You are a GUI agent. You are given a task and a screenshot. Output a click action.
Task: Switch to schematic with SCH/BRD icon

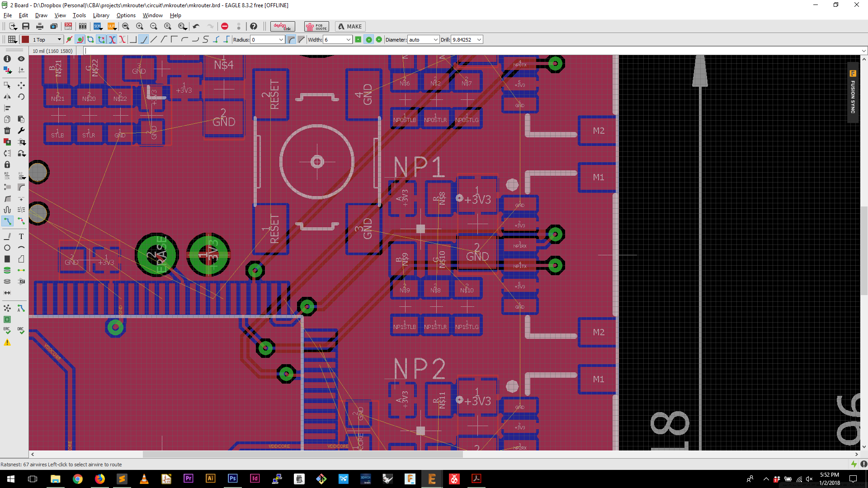[x=68, y=26]
